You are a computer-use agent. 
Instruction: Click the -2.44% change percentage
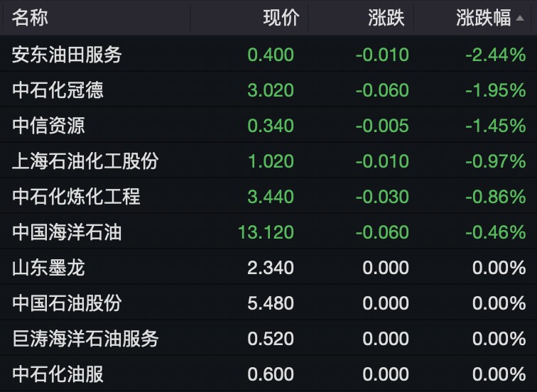496,55
